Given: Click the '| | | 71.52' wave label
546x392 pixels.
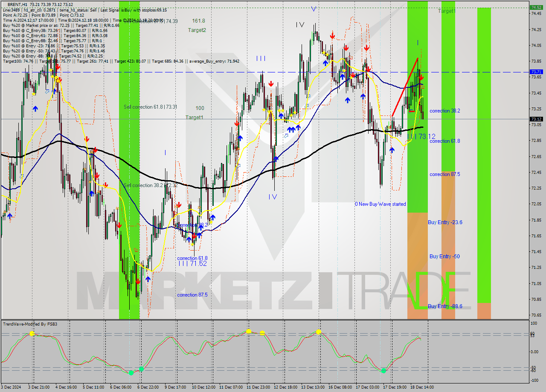Looking at the screenshot, I should click(193, 264).
